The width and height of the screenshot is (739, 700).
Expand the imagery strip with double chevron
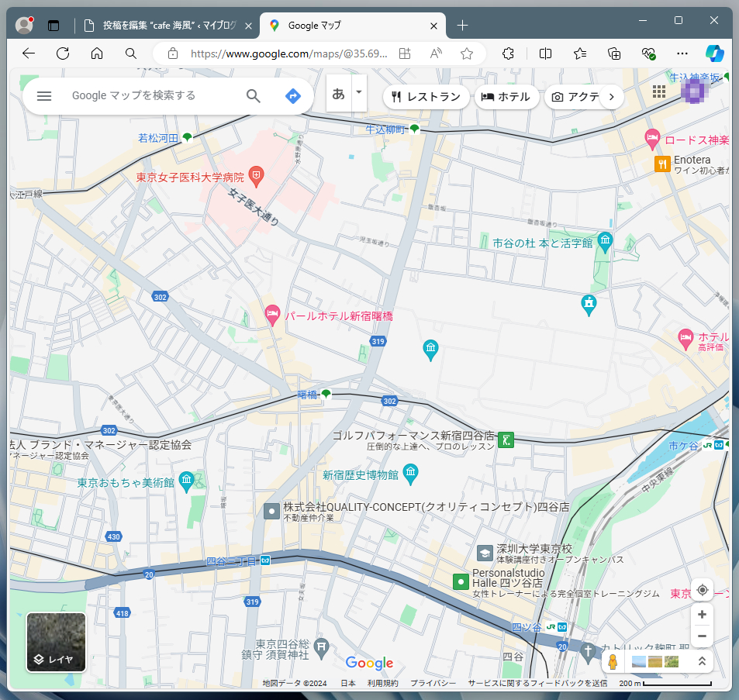[x=702, y=661]
